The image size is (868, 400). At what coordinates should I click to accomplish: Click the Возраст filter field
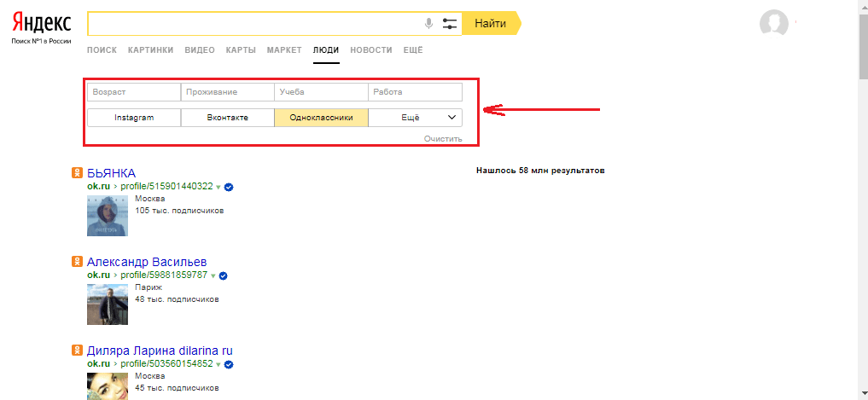coord(134,92)
